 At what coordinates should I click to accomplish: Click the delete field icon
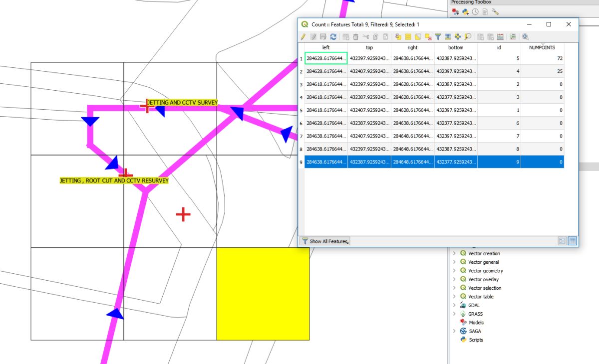pyautogui.click(x=490, y=36)
